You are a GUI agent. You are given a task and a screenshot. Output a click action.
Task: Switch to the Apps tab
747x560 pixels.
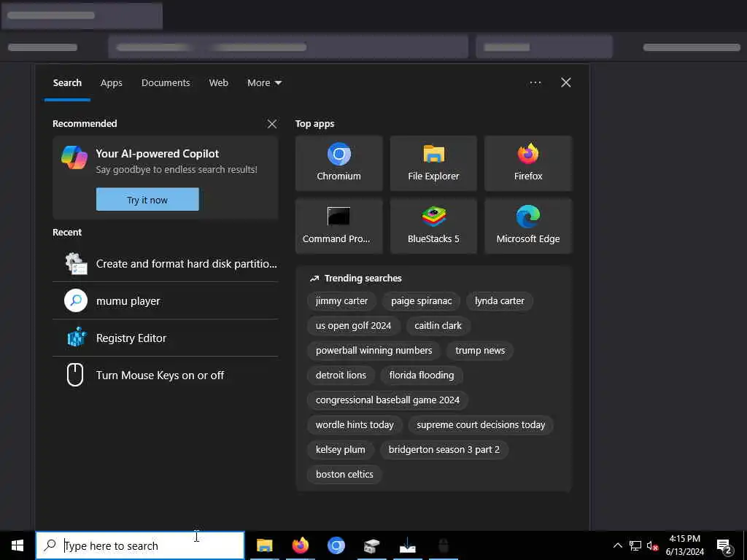(112, 83)
